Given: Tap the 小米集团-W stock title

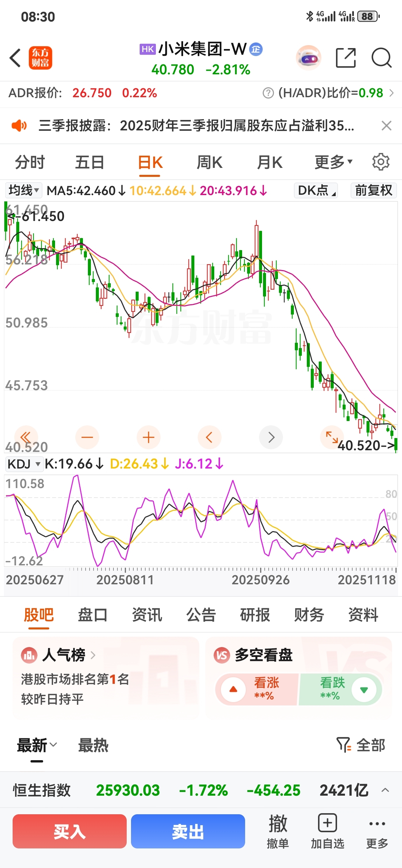Looking at the screenshot, I should coord(203,49).
